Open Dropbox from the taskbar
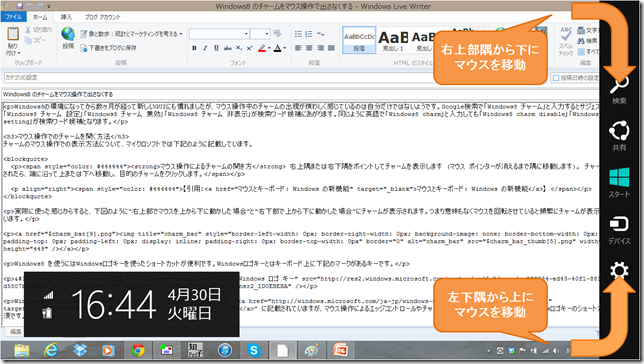Image resolution: width=644 pixels, height=364 pixels. tap(80, 350)
